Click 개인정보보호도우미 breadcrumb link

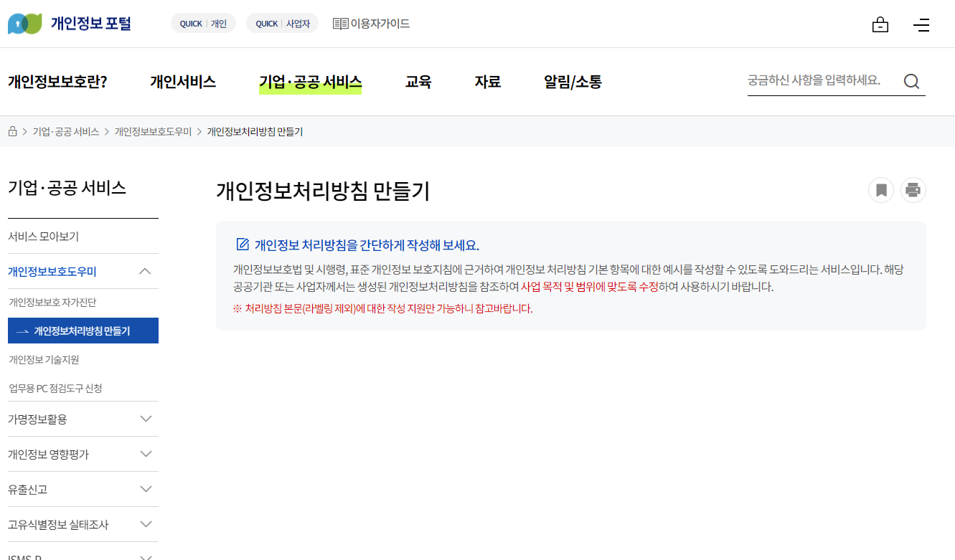[x=153, y=132]
